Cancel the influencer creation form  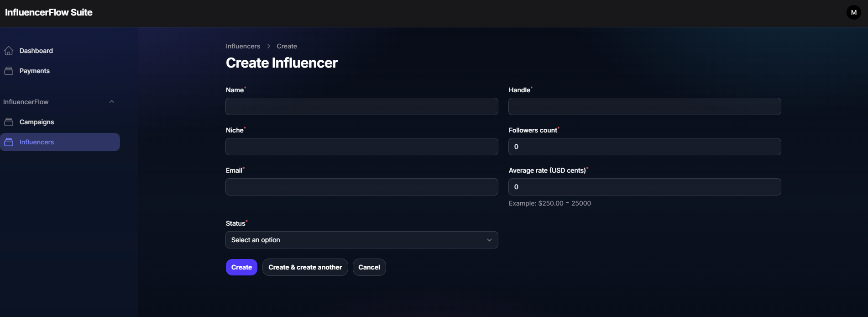[369, 267]
